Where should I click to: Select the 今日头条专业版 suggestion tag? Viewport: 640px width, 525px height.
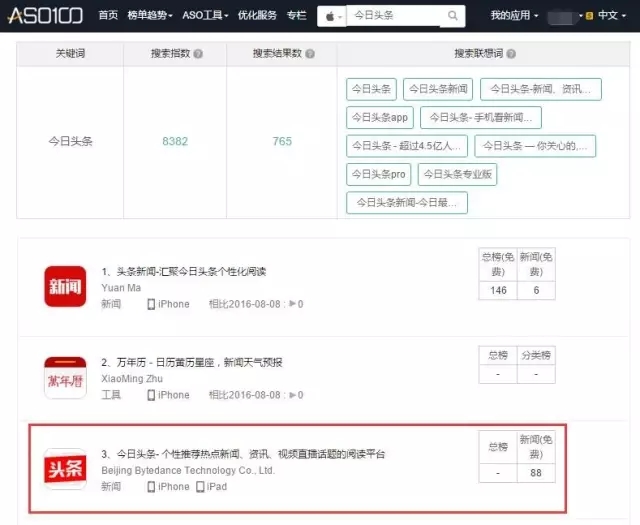point(458,174)
